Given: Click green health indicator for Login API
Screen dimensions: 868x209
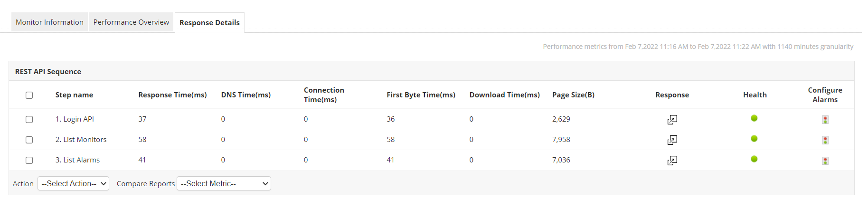Looking at the screenshot, I should click(x=754, y=118).
